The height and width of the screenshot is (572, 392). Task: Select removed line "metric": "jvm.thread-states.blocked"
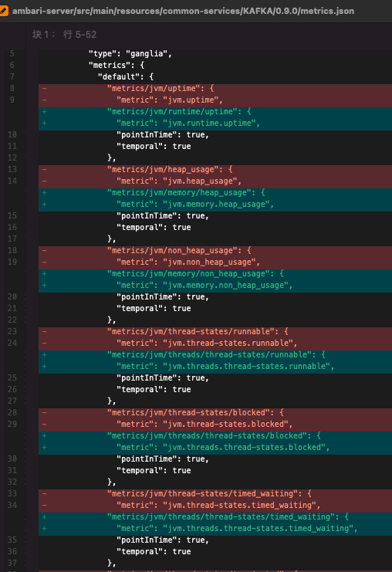click(215, 425)
